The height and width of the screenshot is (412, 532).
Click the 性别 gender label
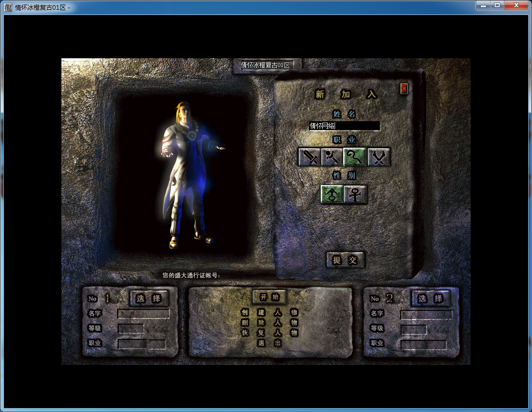point(344,175)
